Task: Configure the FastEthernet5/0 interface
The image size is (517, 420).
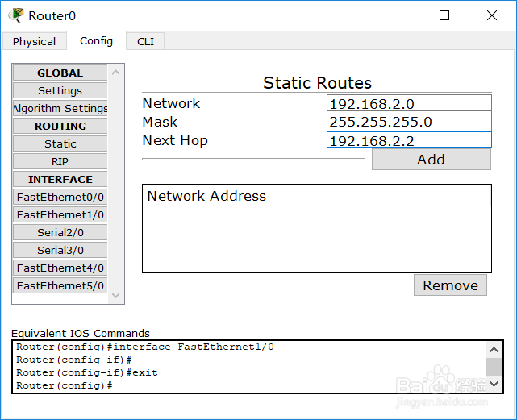Action: 60,286
